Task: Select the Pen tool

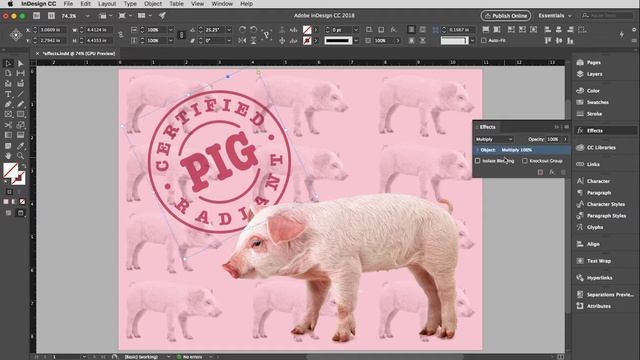Action: pyautogui.click(x=8, y=104)
